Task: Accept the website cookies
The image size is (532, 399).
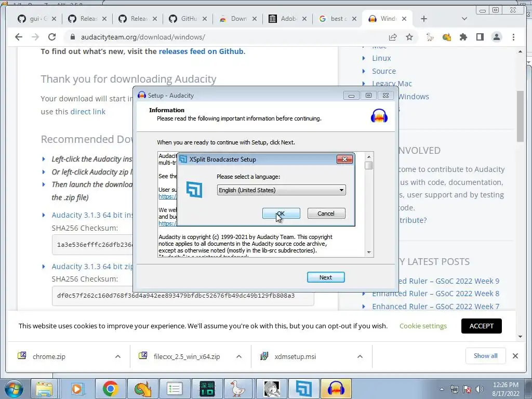Action: coord(481,326)
